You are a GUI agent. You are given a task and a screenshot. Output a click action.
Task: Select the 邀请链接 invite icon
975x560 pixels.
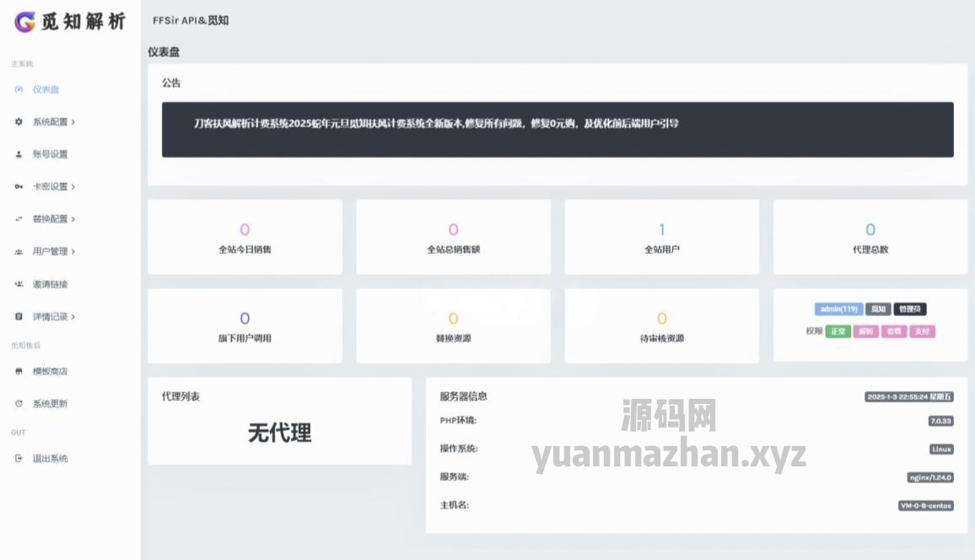[x=19, y=284]
